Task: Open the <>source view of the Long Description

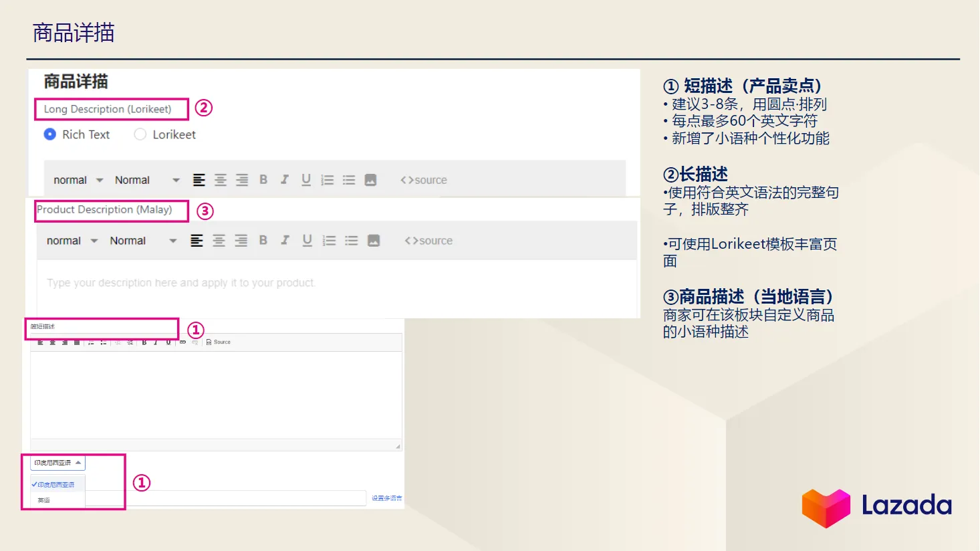Action: (423, 179)
